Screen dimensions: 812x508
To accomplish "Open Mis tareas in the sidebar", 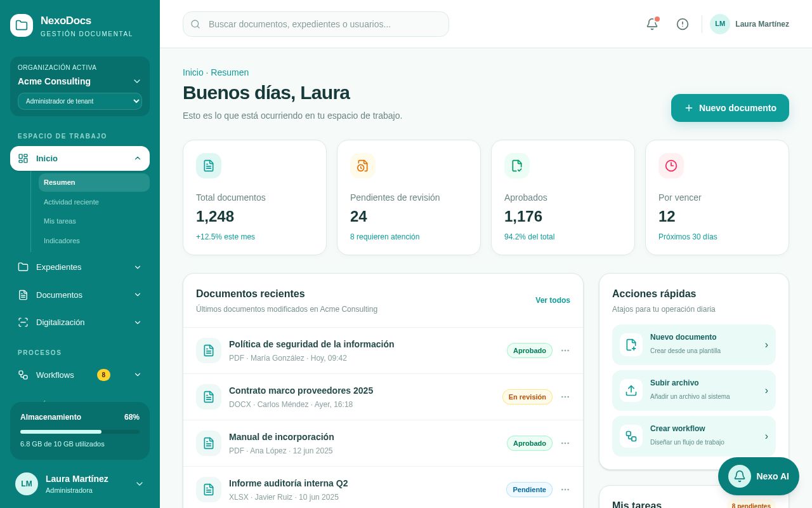I will [x=94, y=221].
